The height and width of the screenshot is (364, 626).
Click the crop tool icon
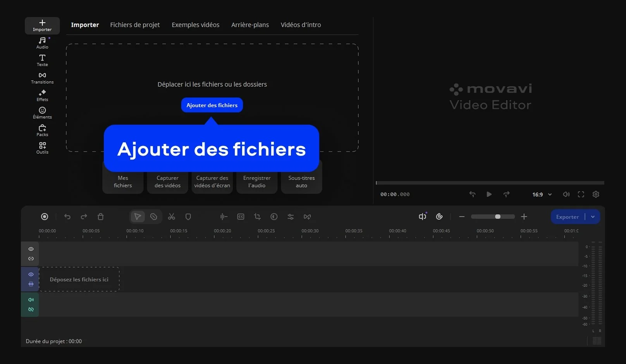click(x=257, y=217)
